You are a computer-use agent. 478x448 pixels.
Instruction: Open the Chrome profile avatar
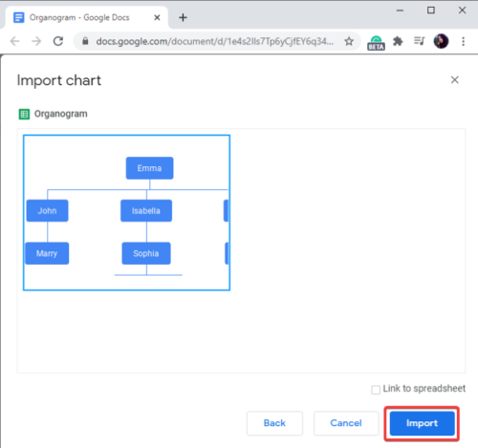pos(442,41)
